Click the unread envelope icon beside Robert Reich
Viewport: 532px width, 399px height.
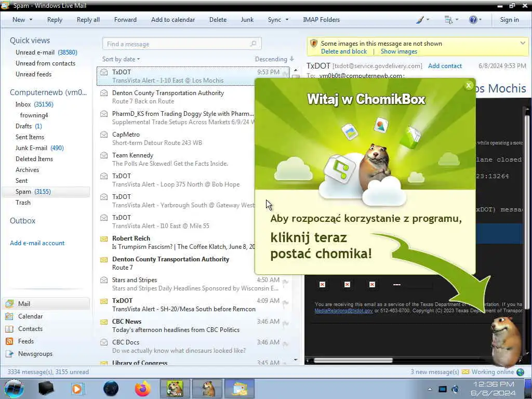click(x=104, y=239)
